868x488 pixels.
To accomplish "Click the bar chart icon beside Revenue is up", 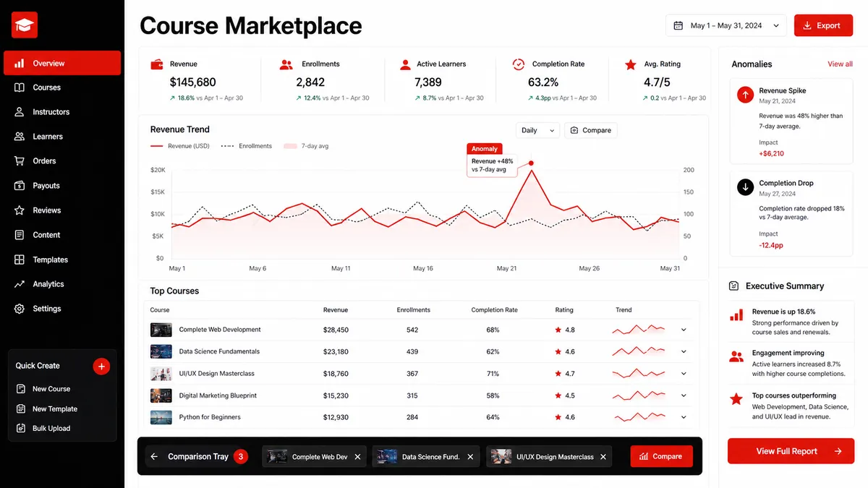I will (x=736, y=316).
